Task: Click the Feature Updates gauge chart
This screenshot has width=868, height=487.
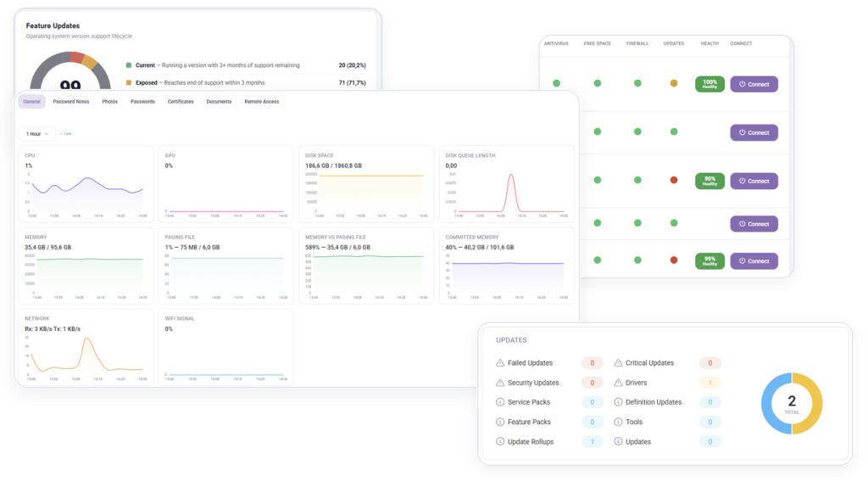Action: pyautogui.click(x=70, y=71)
